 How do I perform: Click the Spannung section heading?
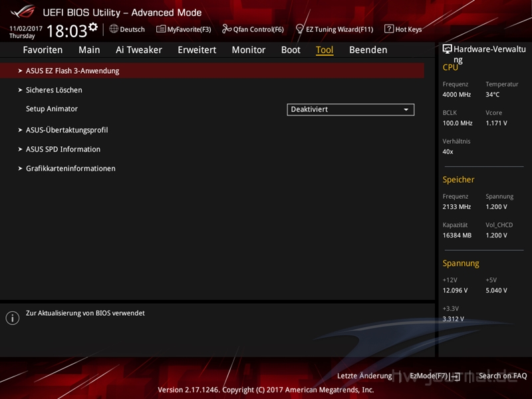point(461,263)
